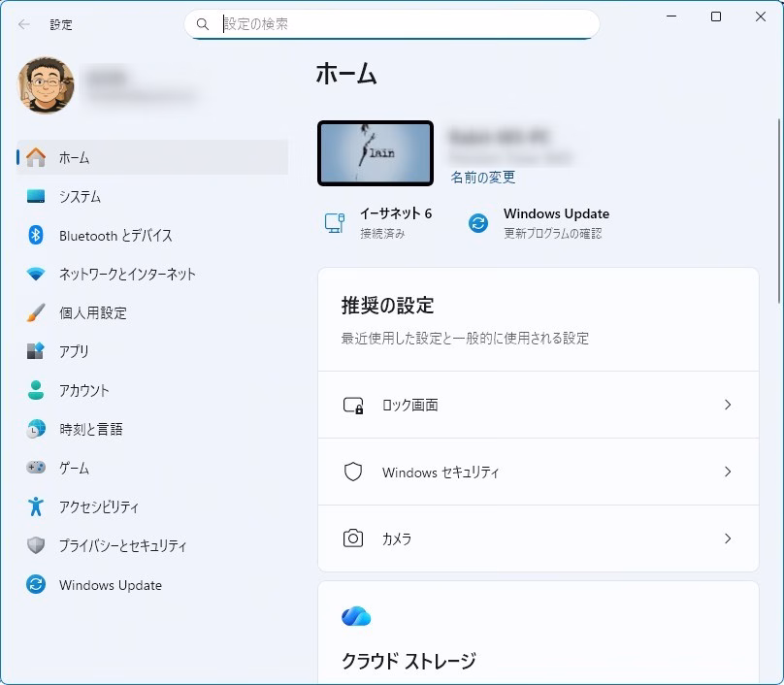
Task: Click the paintbrush personalization icon
Action: [36, 312]
